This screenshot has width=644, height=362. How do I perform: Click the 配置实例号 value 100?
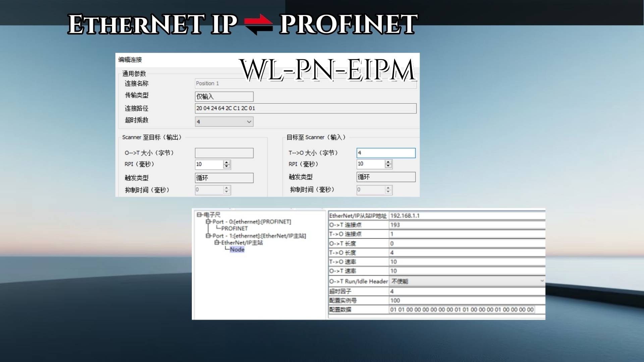point(395,300)
